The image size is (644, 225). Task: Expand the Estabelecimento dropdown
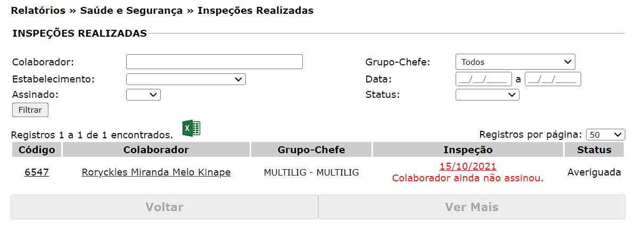click(x=186, y=79)
